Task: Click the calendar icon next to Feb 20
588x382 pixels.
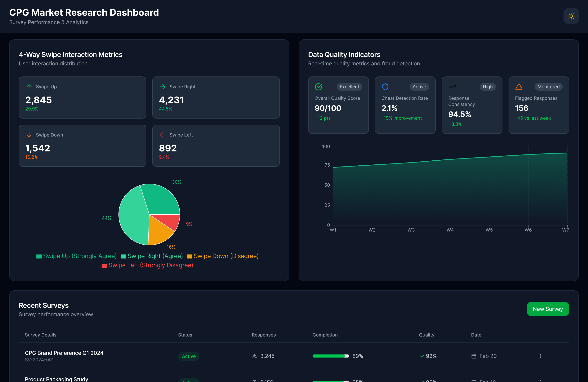Action: click(x=474, y=356)
